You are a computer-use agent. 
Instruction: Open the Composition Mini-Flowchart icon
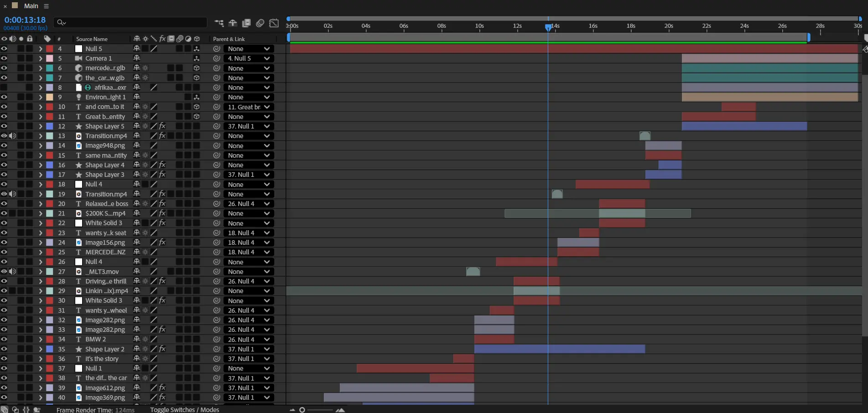tap(219, 23)
